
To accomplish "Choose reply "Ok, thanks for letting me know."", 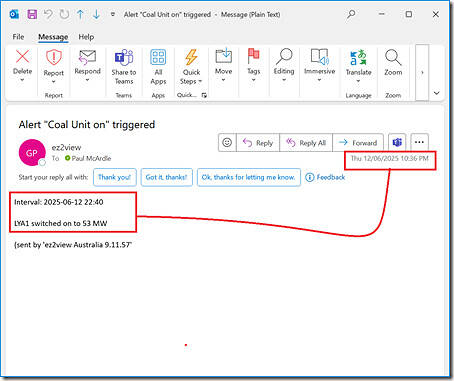I will coord(249,177).
